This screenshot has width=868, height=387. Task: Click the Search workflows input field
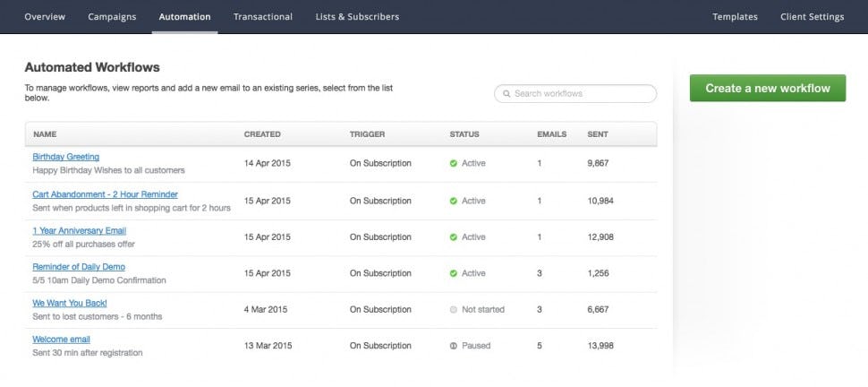tap(582, 94)
